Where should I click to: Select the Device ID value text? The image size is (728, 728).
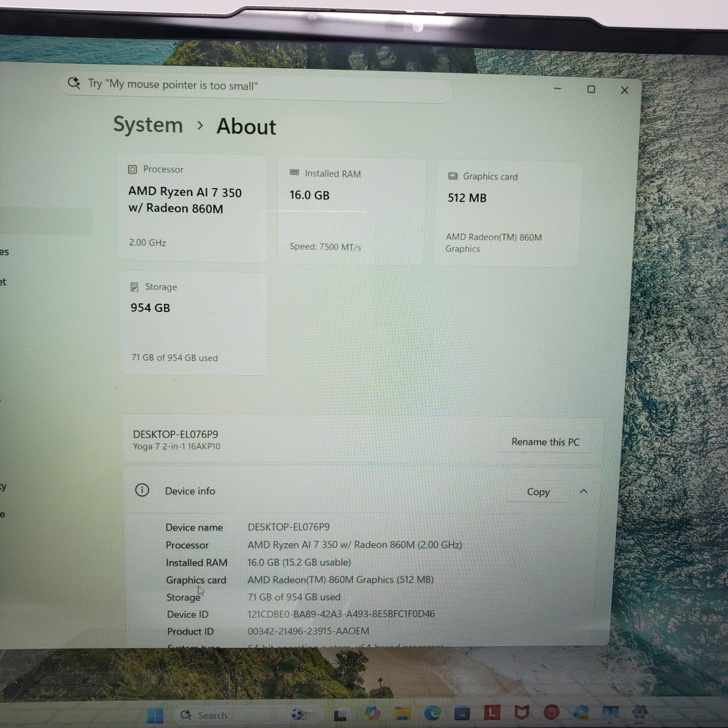[341, 614]
